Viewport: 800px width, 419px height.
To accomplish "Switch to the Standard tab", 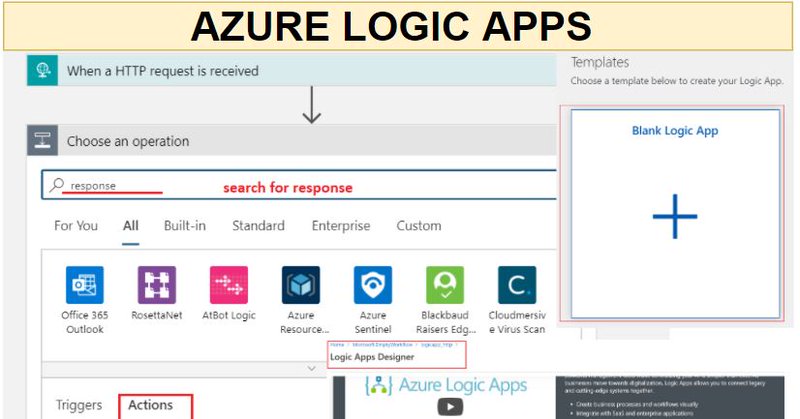I will [258, 226].
